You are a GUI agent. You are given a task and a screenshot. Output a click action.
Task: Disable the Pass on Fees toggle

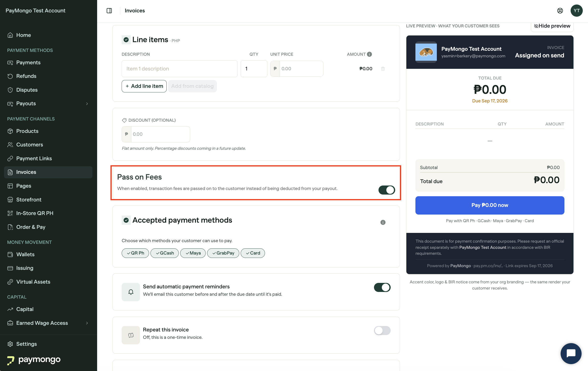[x=387, y=190]
